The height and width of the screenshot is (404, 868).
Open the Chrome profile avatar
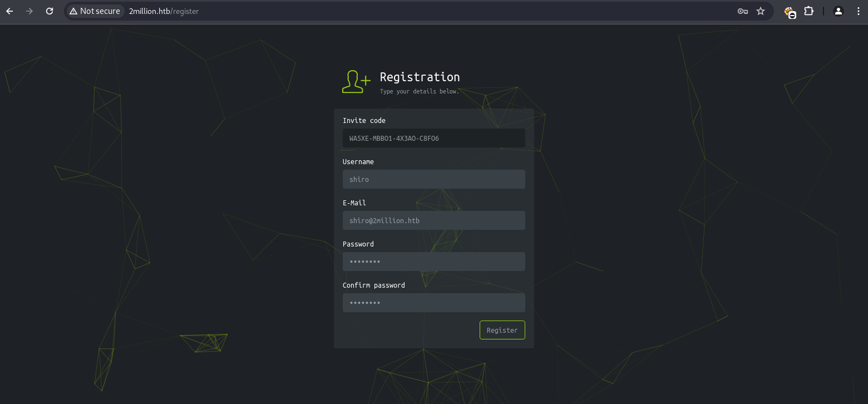[x=839, y=11]
